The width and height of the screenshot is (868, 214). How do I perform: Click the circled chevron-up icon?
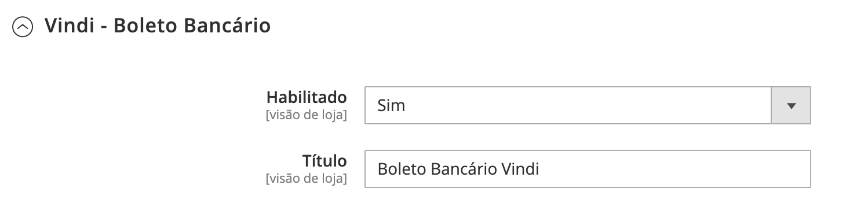(x=23, y=27)
